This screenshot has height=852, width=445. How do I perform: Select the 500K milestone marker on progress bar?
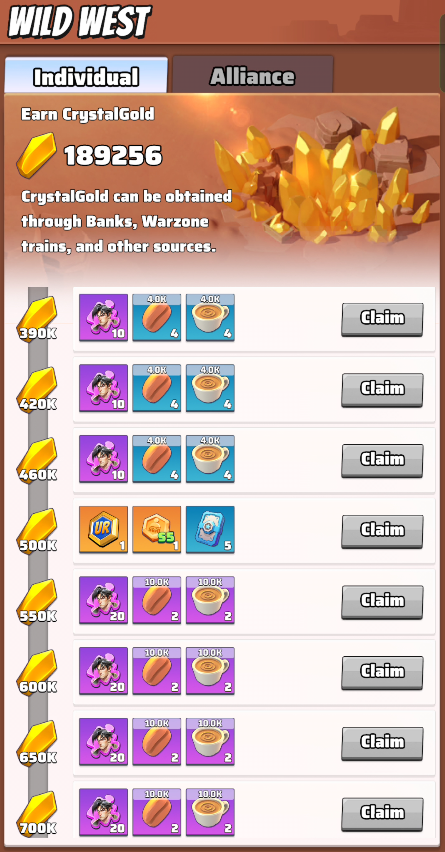click(37, 531)
